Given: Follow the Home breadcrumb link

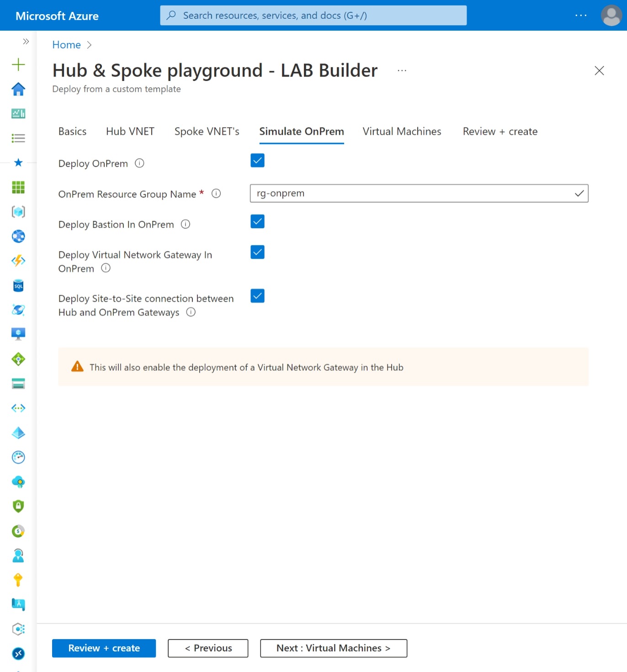Looking at the screenshot, I should pyautogui.click(x=66, y=45).
